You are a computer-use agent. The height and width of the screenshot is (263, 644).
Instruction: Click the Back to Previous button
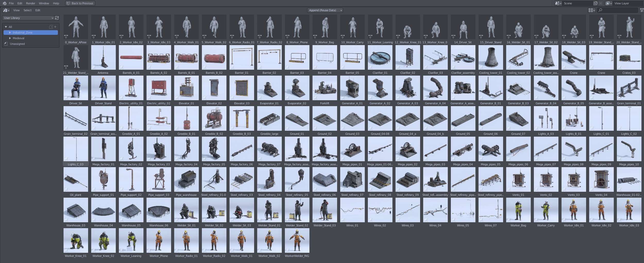[80, 3]
